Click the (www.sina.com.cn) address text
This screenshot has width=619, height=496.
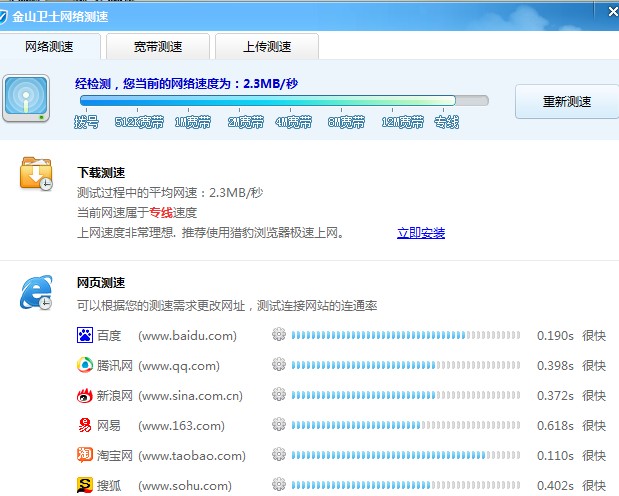point(191,396)
